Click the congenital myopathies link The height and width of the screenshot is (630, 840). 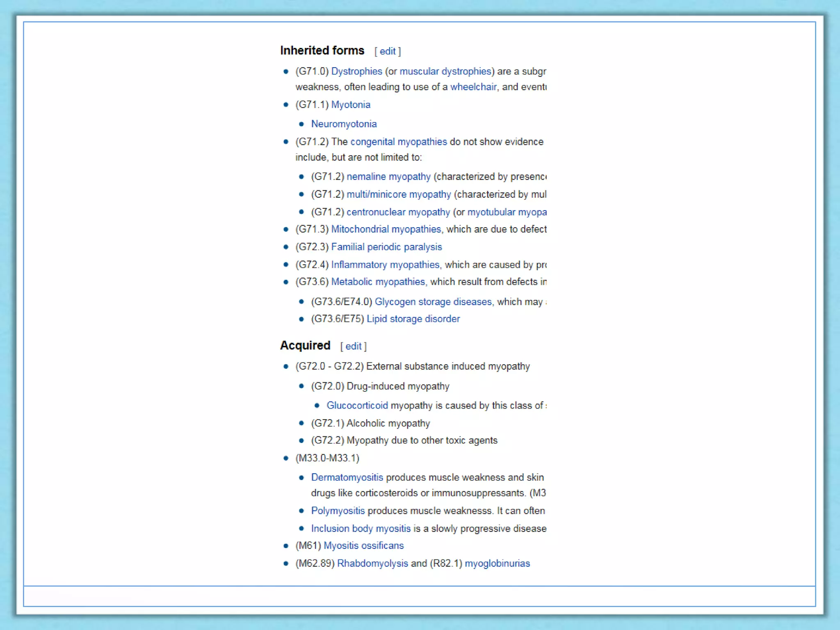pyautogui.click(x=399, y=142)
